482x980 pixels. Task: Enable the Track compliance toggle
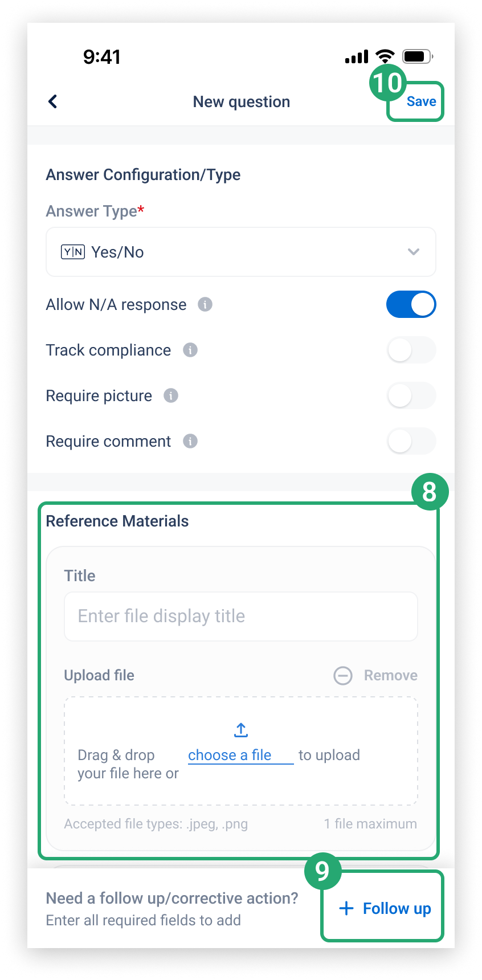[x=411, y=350]
